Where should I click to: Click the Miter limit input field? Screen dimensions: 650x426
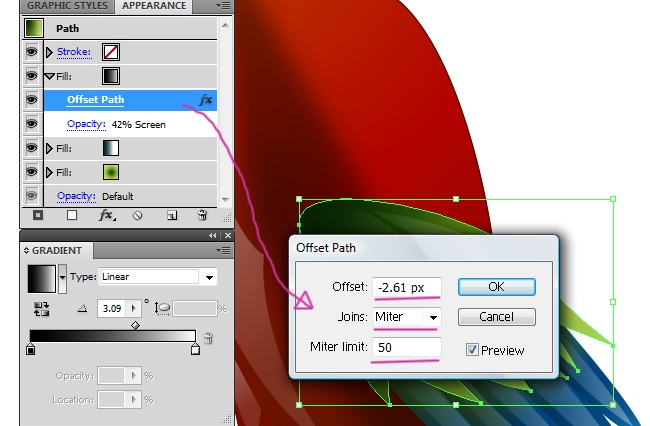click(x=406, y=348)
